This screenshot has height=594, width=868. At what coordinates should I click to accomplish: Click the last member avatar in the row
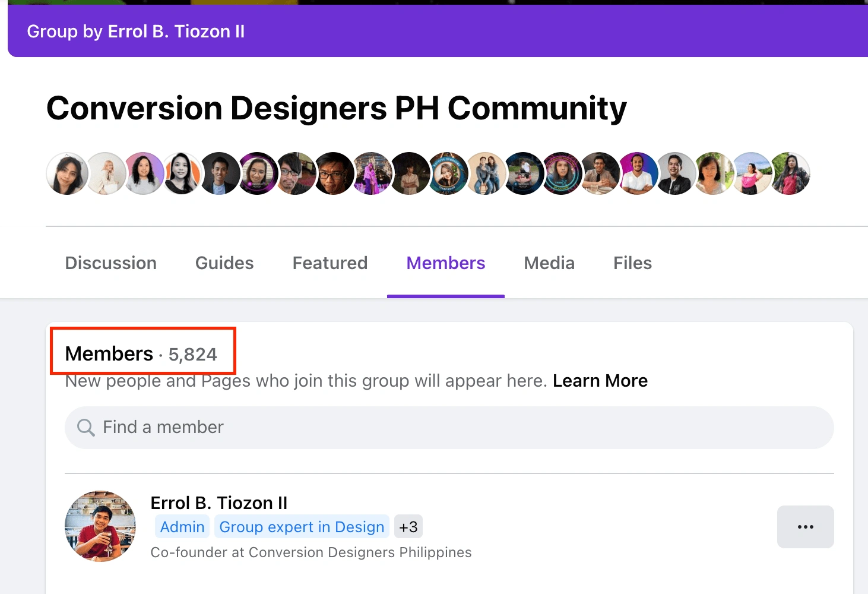(790, 173)
